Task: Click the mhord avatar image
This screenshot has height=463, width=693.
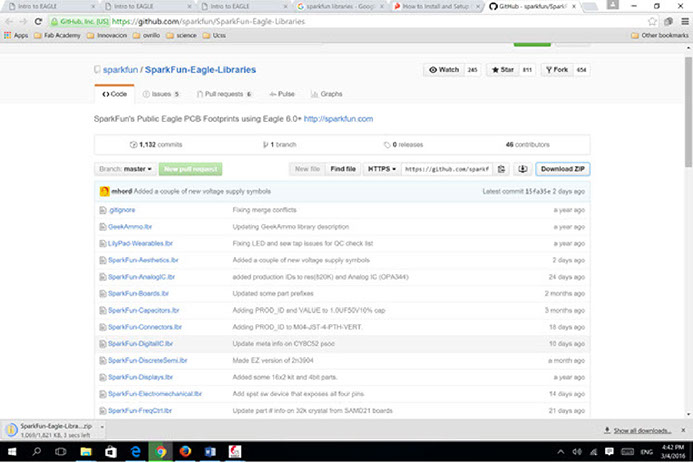Action: click(x=104, y=191)
